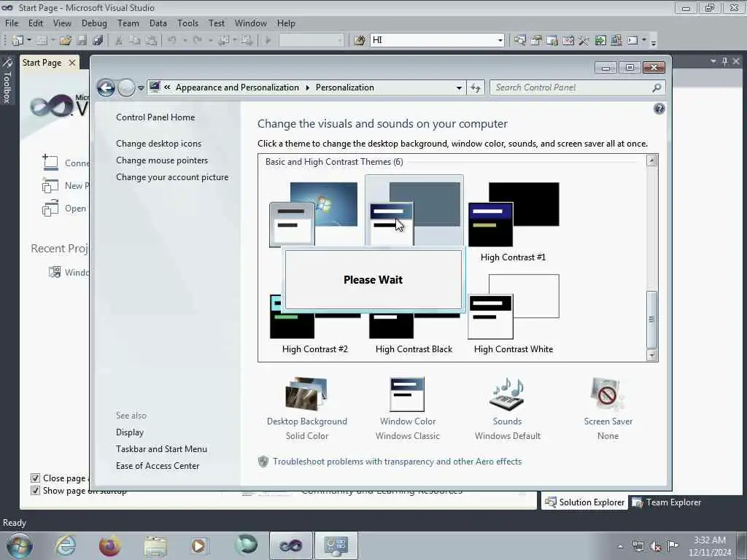Click the Team Explorer toolbar icon
The width and height of the screenshot is (747, 560).
click(x=552, y=41)
